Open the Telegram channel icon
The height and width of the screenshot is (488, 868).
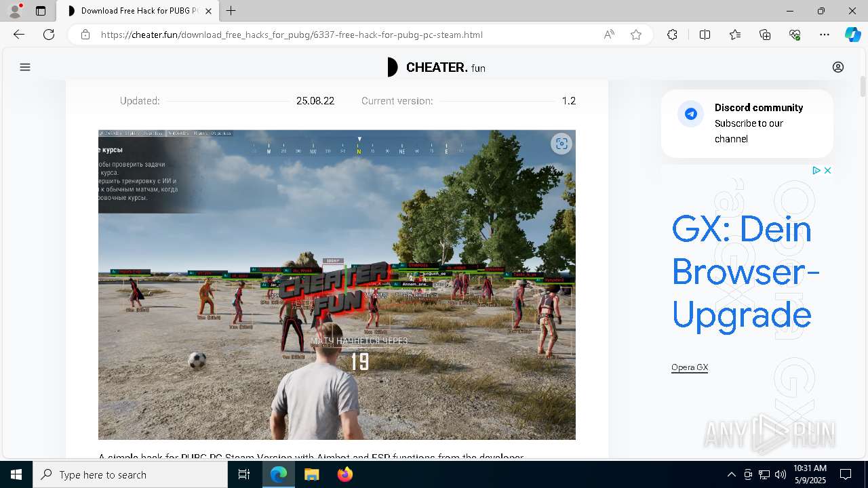pos(691,114)
